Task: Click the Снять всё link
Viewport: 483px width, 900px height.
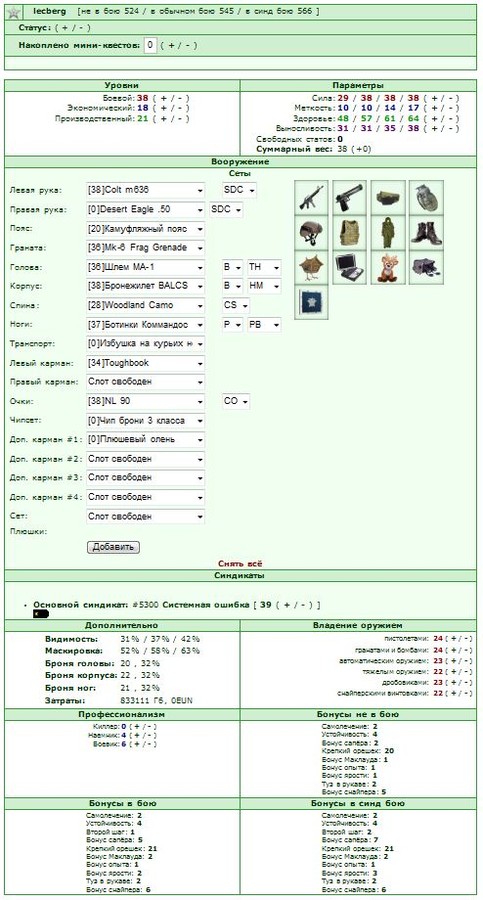Action: coord(241,564)
